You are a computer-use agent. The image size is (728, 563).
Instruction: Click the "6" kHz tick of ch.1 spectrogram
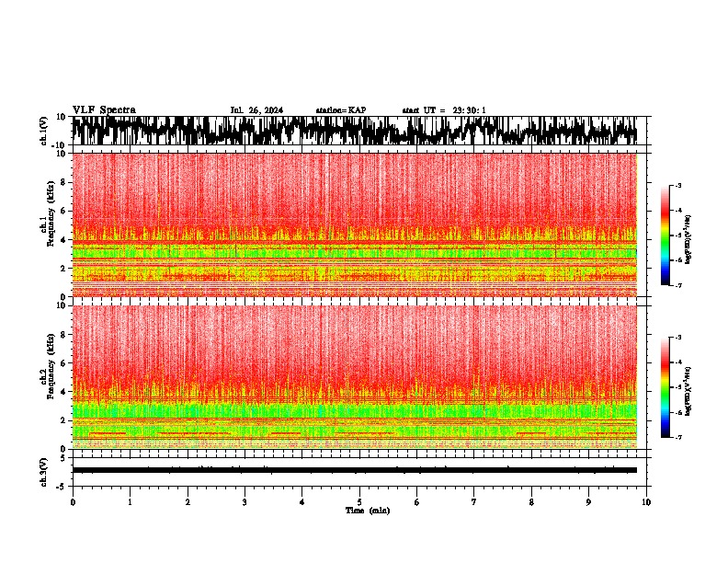click(64, 212)
